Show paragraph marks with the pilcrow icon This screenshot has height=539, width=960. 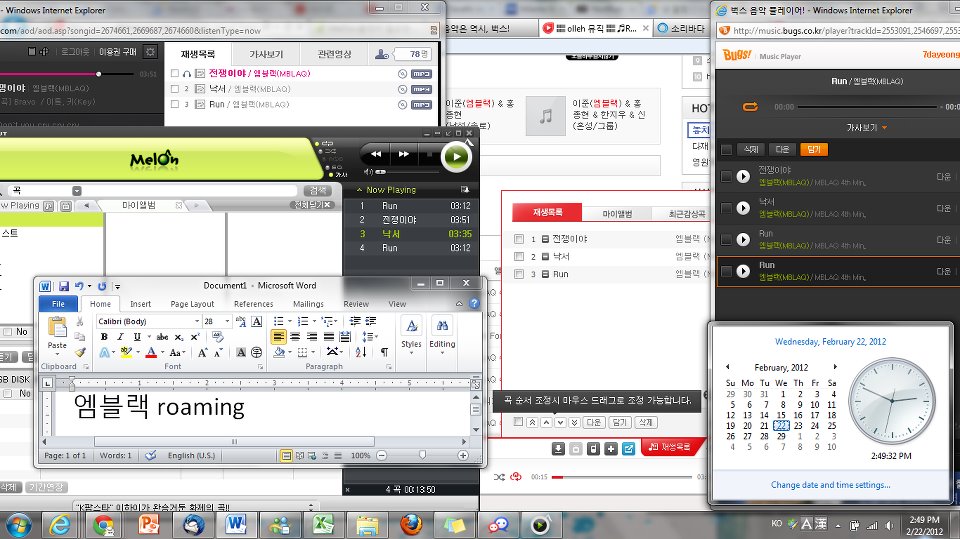(x=384, y=352)
